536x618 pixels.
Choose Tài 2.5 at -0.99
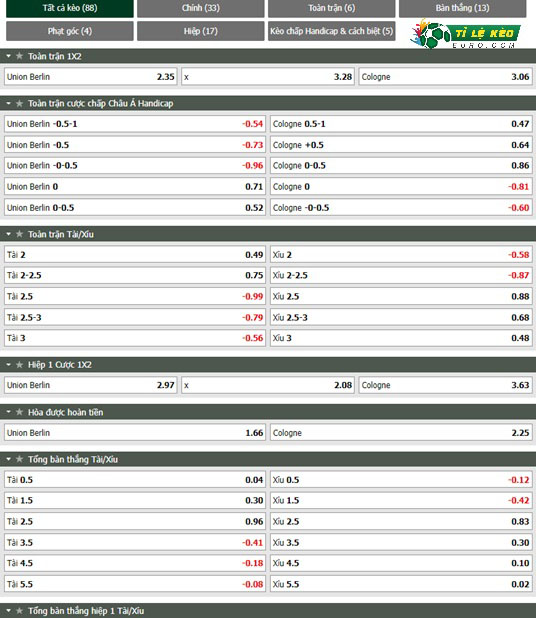(135, 296)
